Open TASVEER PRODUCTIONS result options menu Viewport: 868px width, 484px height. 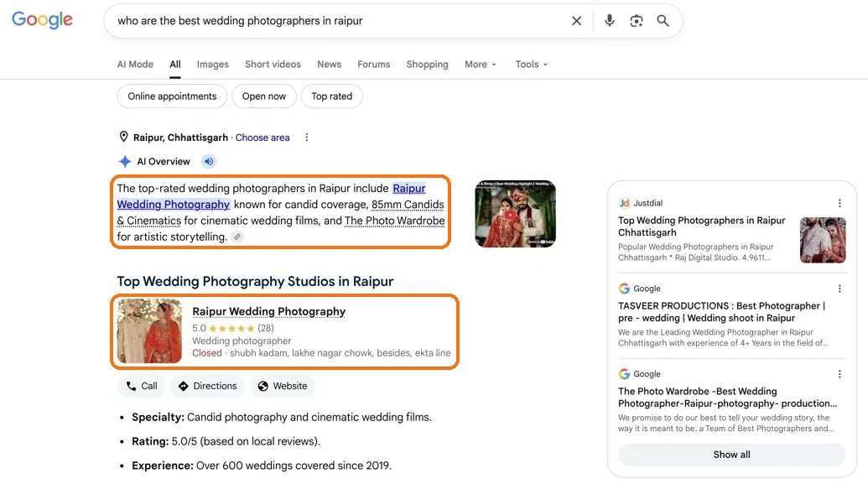pos(839,289)
